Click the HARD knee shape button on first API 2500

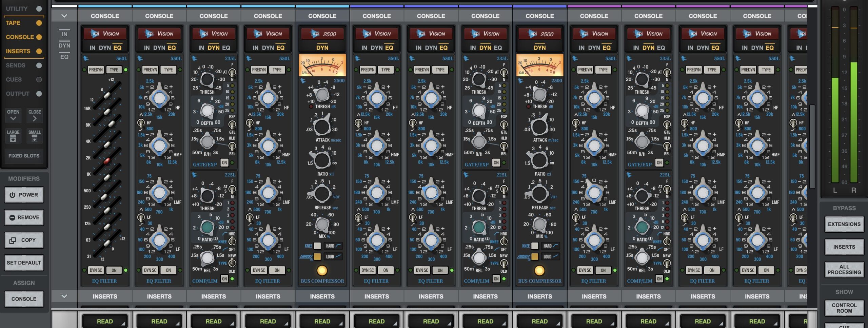(x=333, y=246)
